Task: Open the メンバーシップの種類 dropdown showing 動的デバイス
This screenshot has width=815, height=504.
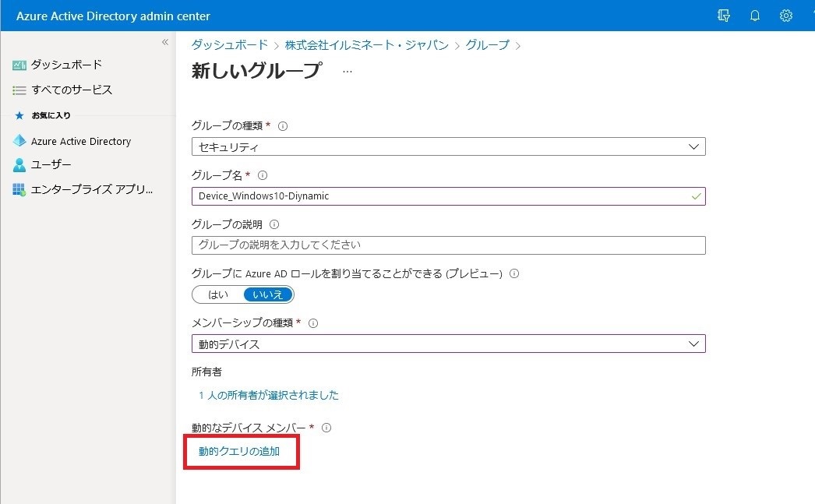Action: tap(449, 344)
